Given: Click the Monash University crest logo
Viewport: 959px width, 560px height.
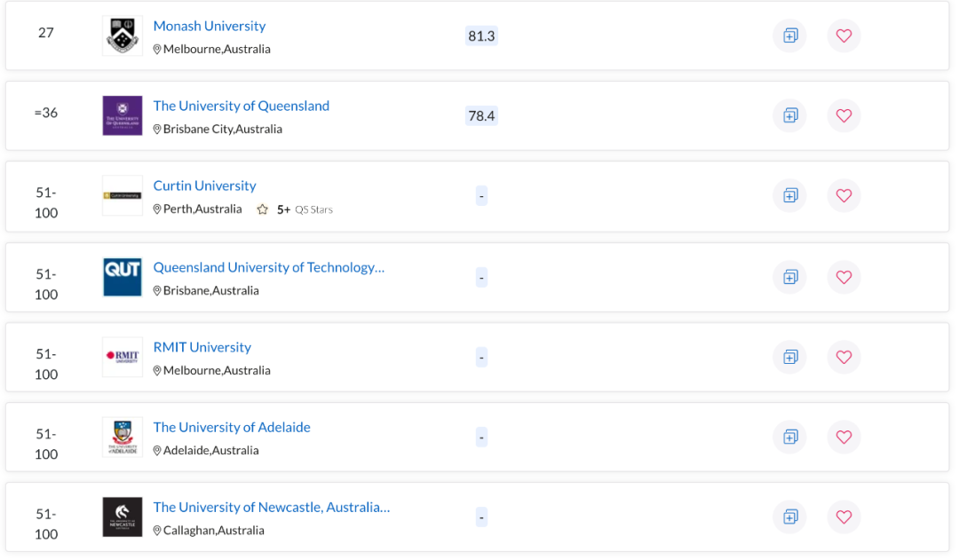Looking at the screenshot, I should (x=123, y=35).
